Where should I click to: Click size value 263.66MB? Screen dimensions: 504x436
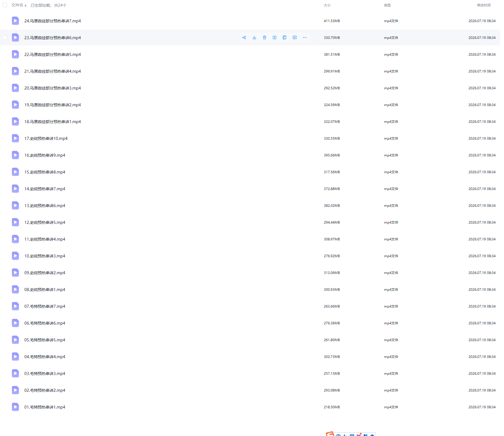pyautogui.click(x=332, y=306)
